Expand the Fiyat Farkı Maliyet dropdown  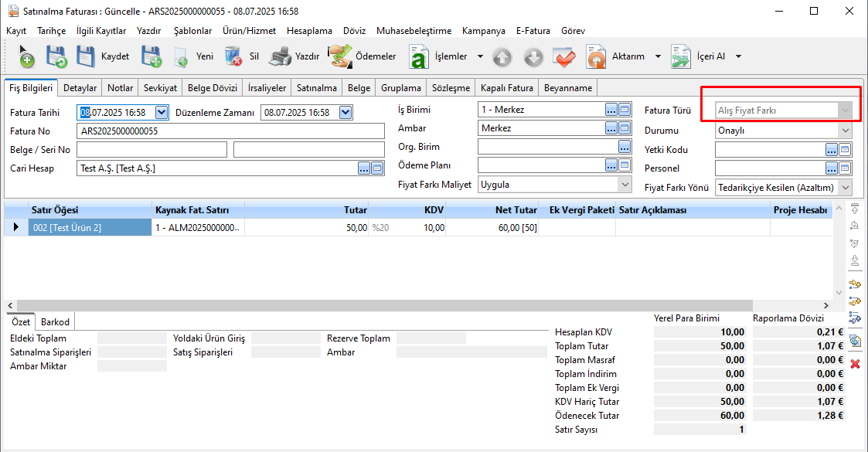[625, 185]
